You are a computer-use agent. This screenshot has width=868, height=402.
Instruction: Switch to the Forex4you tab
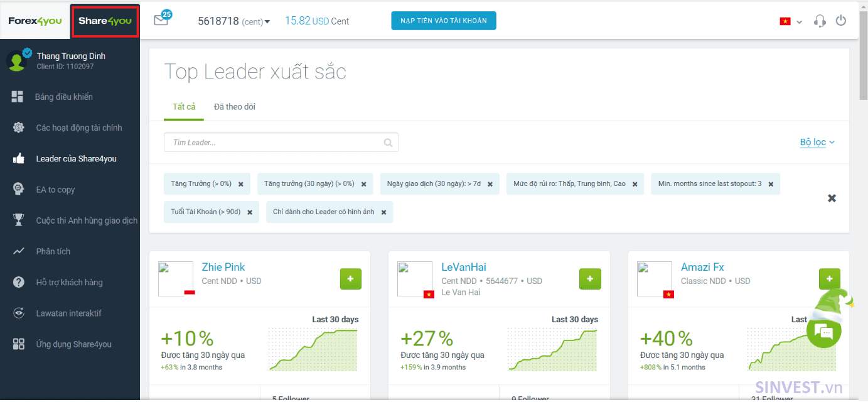pyautogui.click(x=35, y=21)
